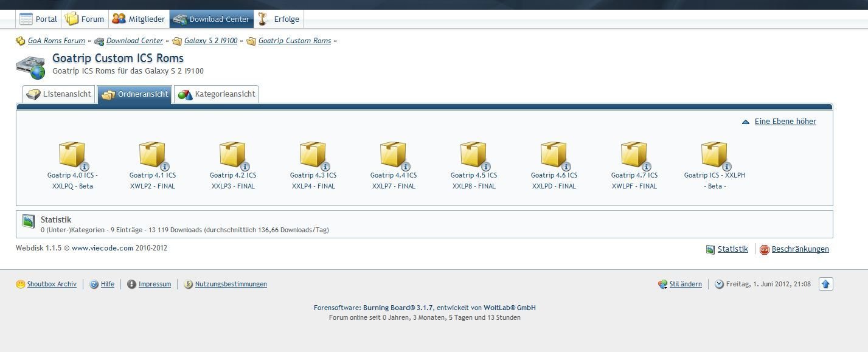Open the Hilfe footer link
Screen dimensions: 868x352
tap(108, 284)
